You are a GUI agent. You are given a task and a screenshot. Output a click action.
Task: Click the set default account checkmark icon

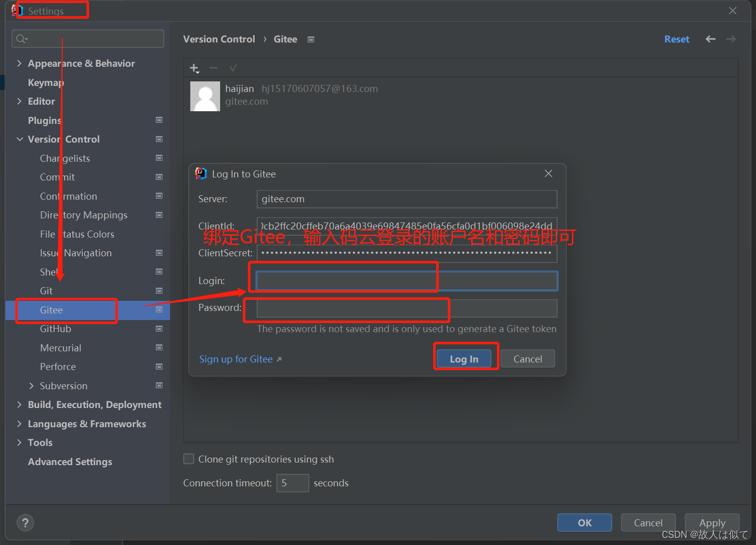[x=233, y=68]
